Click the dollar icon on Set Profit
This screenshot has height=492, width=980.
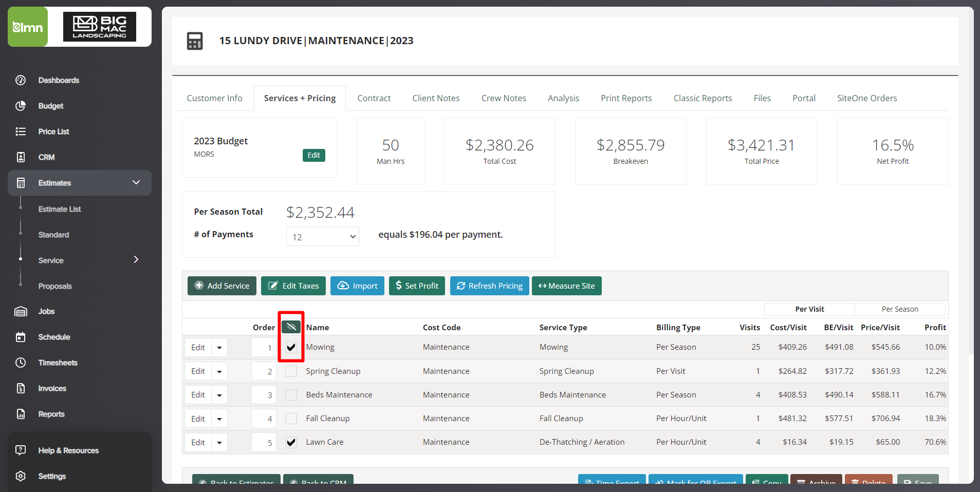pos(399,286)
